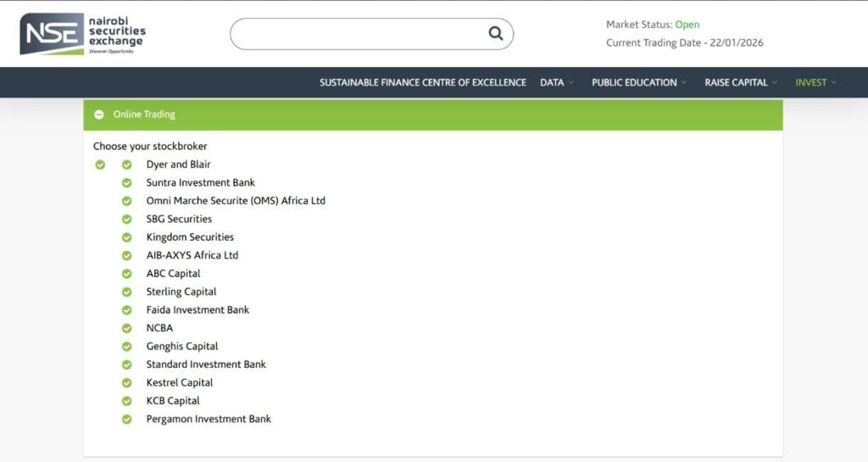Click the check icon next to Dyer and Blair
Screen dimensions: 868x462
127,165
